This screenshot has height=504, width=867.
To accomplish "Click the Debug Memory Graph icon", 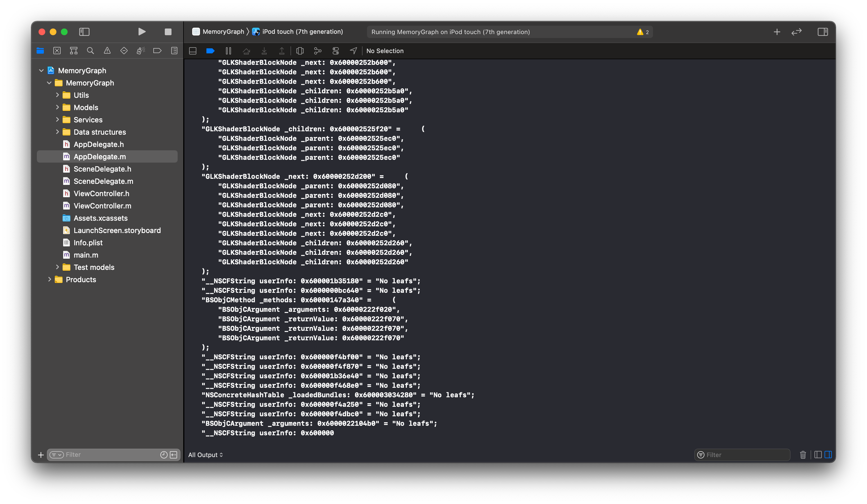I will click(x=318, y=51).
